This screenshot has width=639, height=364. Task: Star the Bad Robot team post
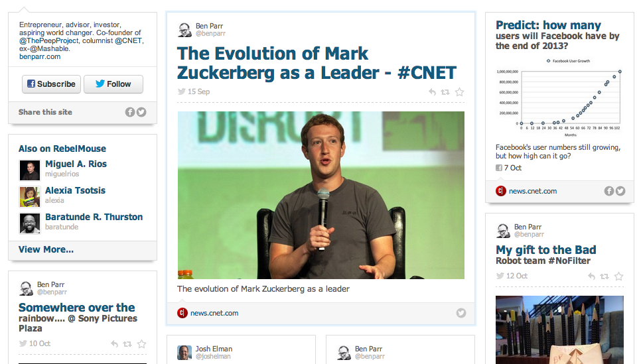(618, 276)
